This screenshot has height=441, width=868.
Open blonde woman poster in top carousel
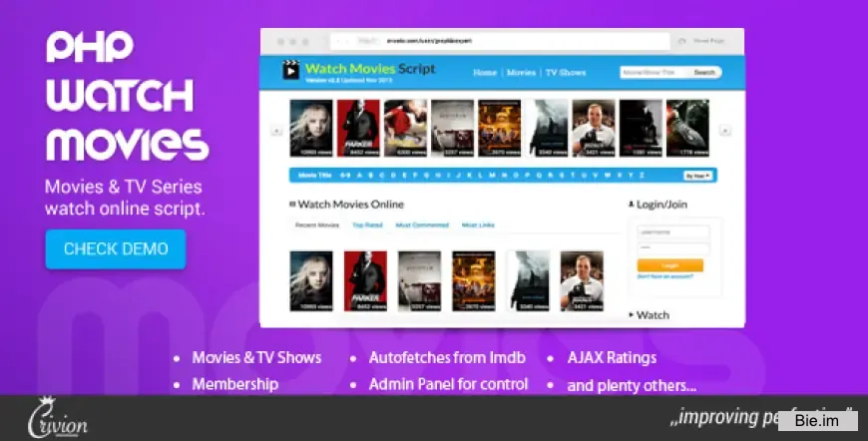point(311,128)
